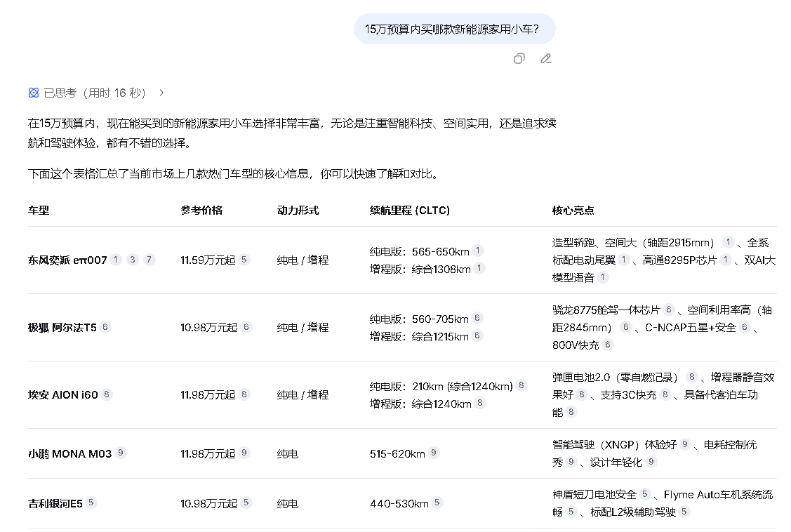Open citation 8 after 210km (综合1240km)
Viewport: 791px width, 532px height.
click(521, 385)
